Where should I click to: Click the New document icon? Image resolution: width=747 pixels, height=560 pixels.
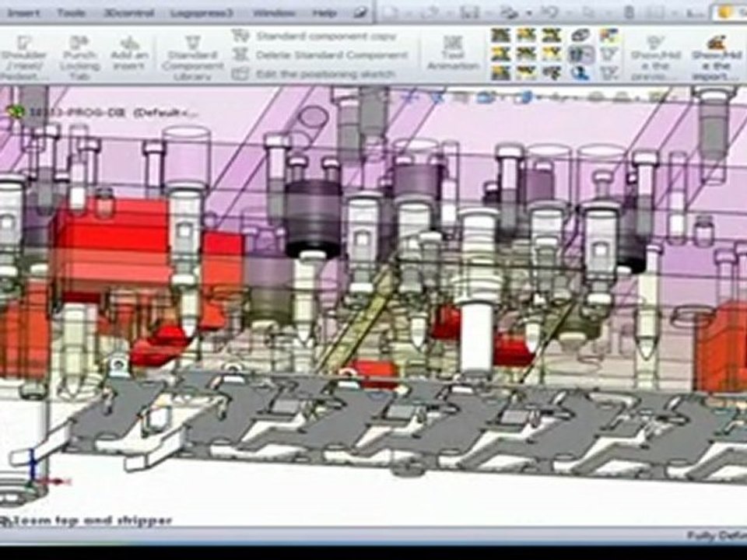pyautogui.click(x=390, y=13)
